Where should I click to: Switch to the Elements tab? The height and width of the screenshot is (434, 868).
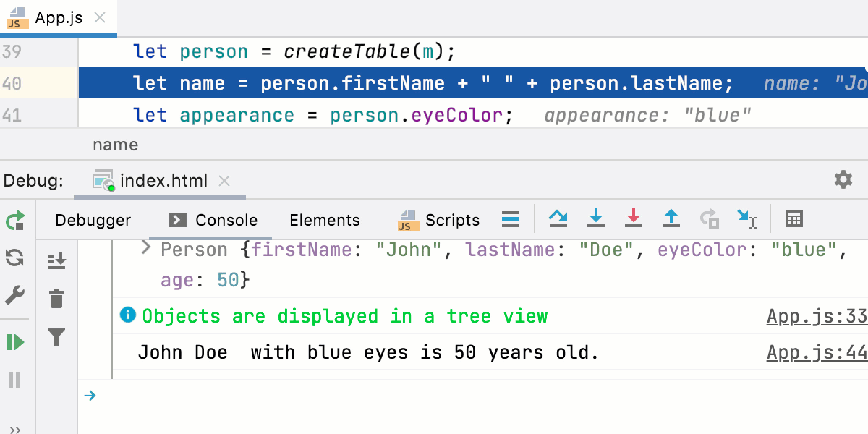coord(324,220)
